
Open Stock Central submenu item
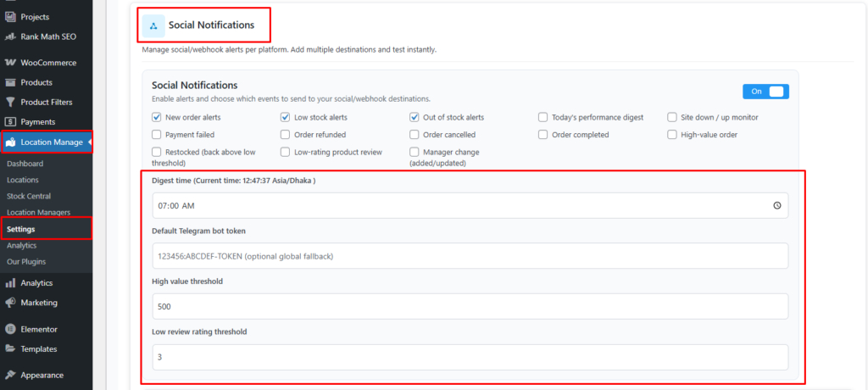(30, 196)
